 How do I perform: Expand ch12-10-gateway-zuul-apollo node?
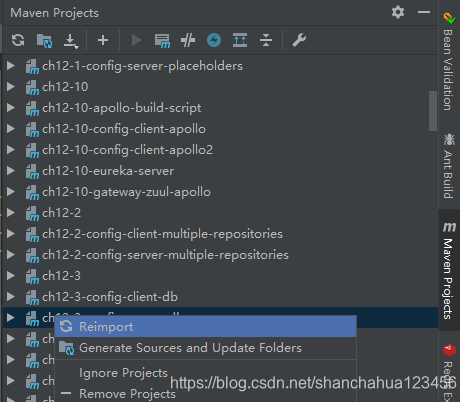point(11,192)
